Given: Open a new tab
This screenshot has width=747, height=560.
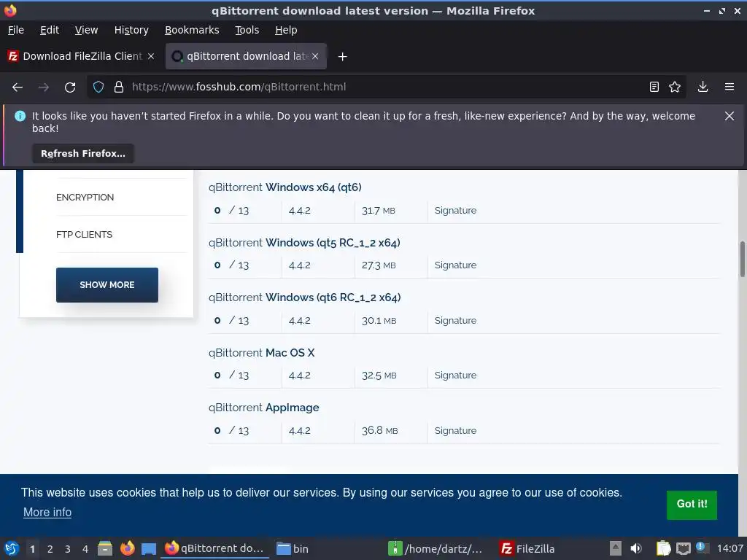Looking at the screenshot, I should click(342, 57).
